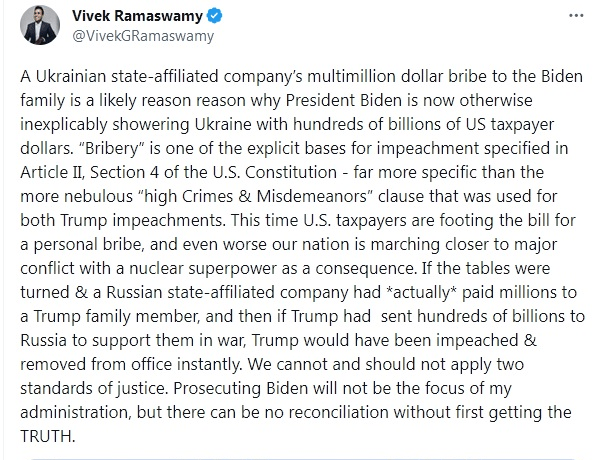Click the words "nuclear superpower"

203,269
